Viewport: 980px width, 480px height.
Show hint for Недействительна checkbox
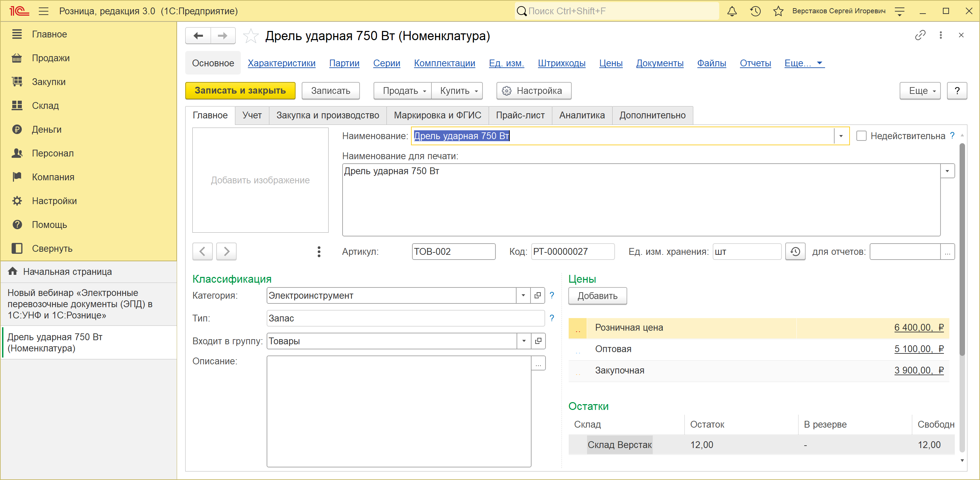pyautogui.click(x=952, y=136)
